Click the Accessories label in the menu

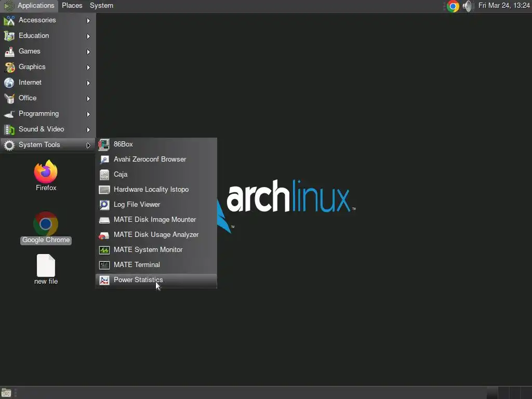tap(37, 20)
